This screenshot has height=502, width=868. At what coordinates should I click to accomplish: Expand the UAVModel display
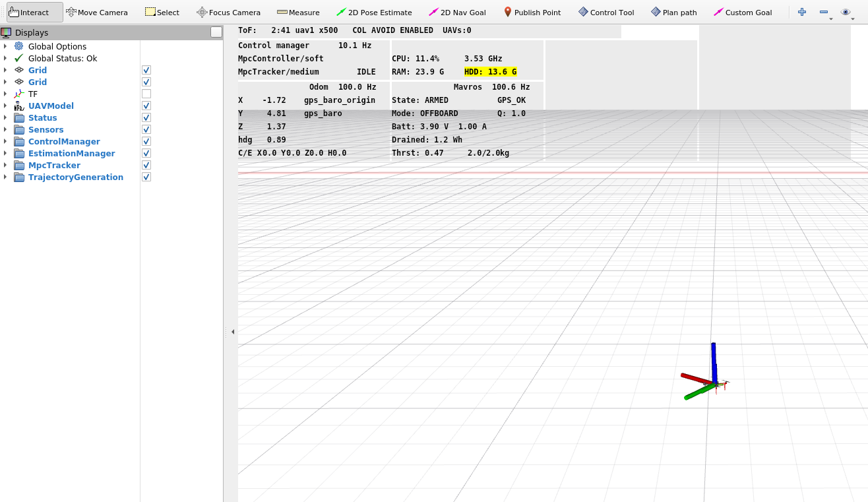[x=5, y=106]
